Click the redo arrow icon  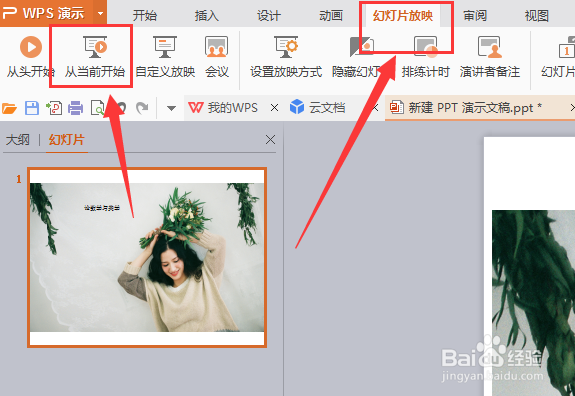click(142, 108)
